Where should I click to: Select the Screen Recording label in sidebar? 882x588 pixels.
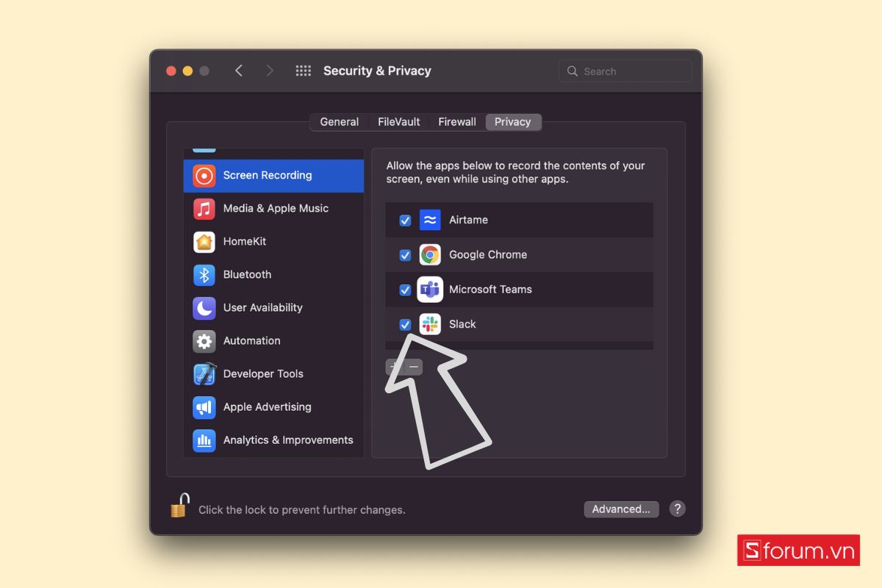[268, 175]
